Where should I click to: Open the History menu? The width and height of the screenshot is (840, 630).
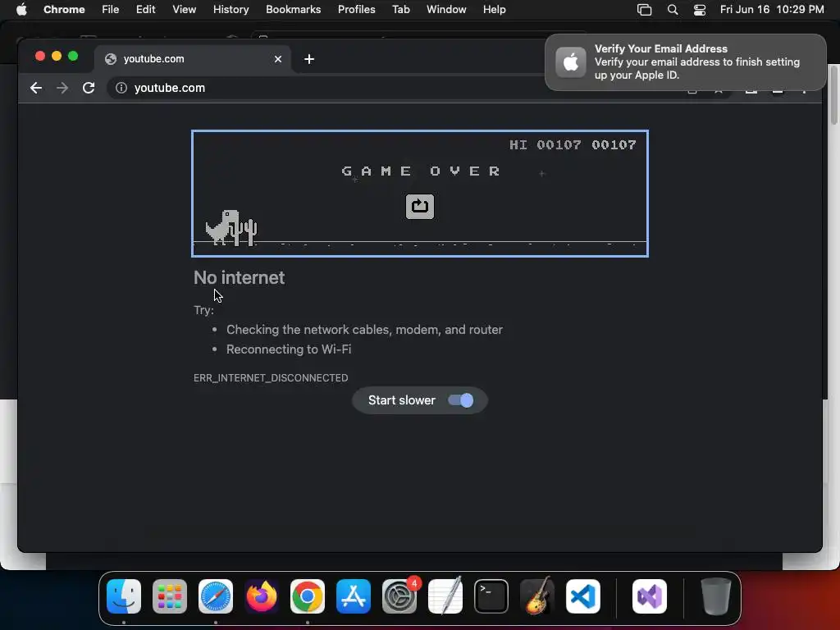pos(231,9)
